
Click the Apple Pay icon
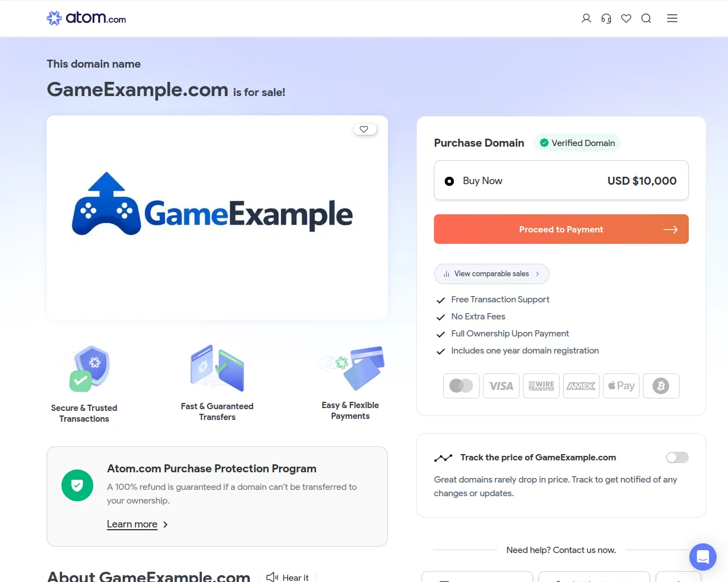(621, 386)
